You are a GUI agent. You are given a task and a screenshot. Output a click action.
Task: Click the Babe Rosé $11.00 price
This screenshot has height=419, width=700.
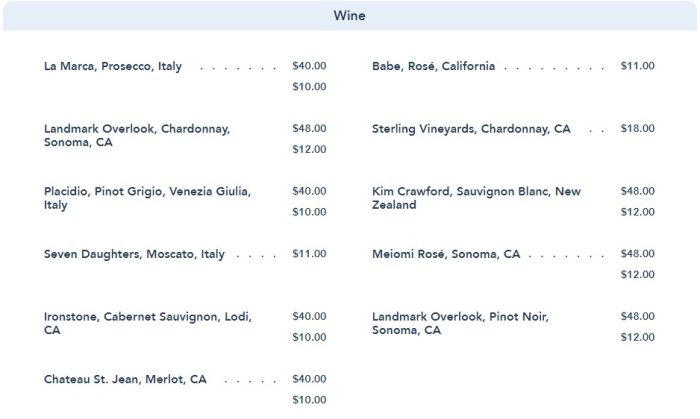pos(637,66)
